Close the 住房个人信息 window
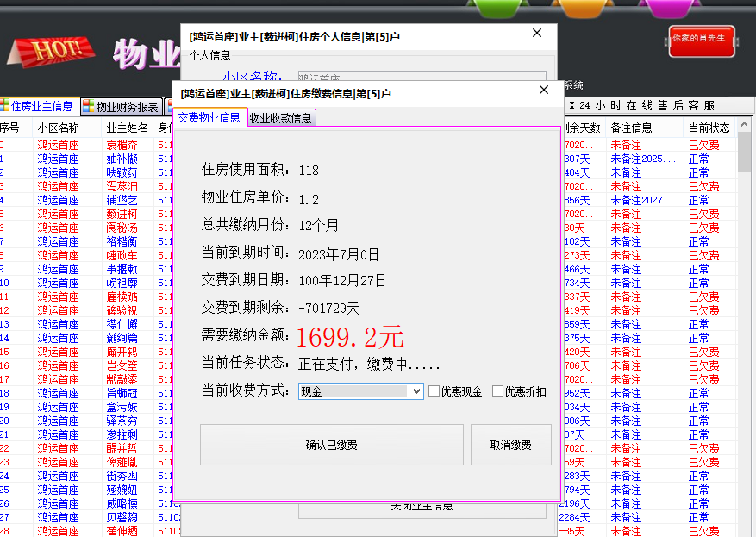756x537 pixels. click(x=536, y=34)
